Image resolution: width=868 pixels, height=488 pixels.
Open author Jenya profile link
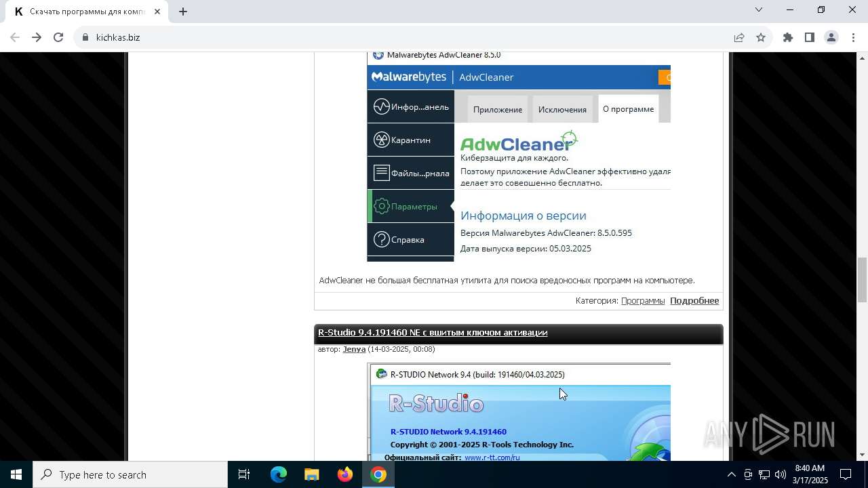click(x=354, y=349)
